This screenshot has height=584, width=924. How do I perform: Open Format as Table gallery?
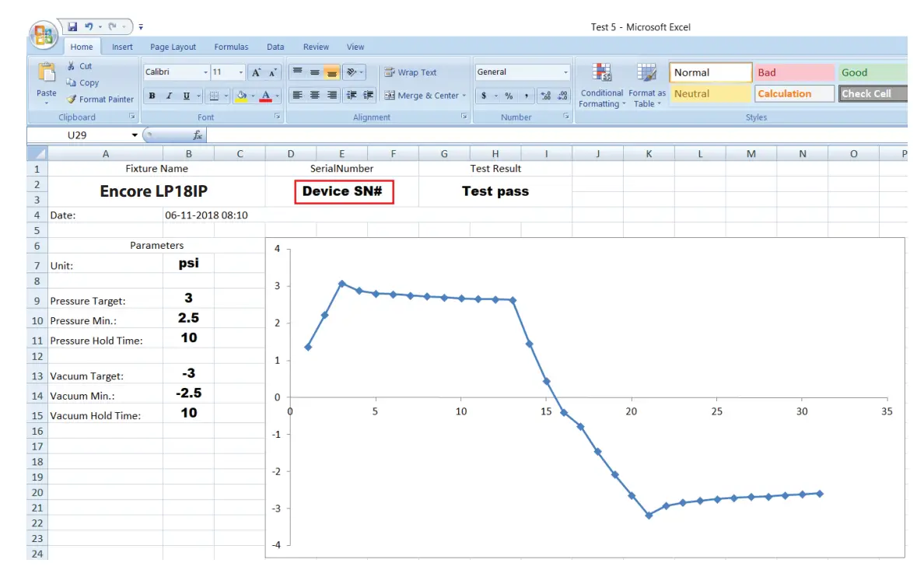[646, 86]
